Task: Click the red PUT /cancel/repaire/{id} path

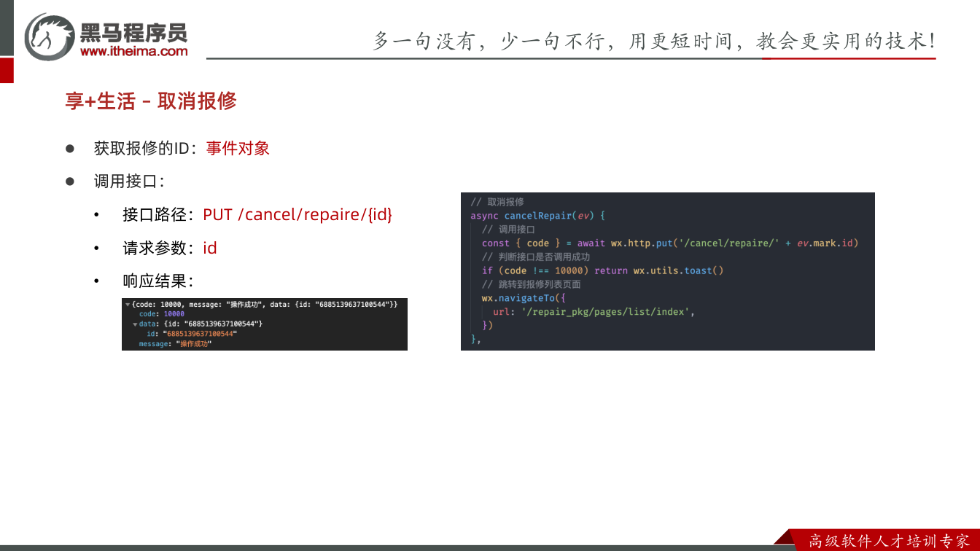Action: (297, 214)
